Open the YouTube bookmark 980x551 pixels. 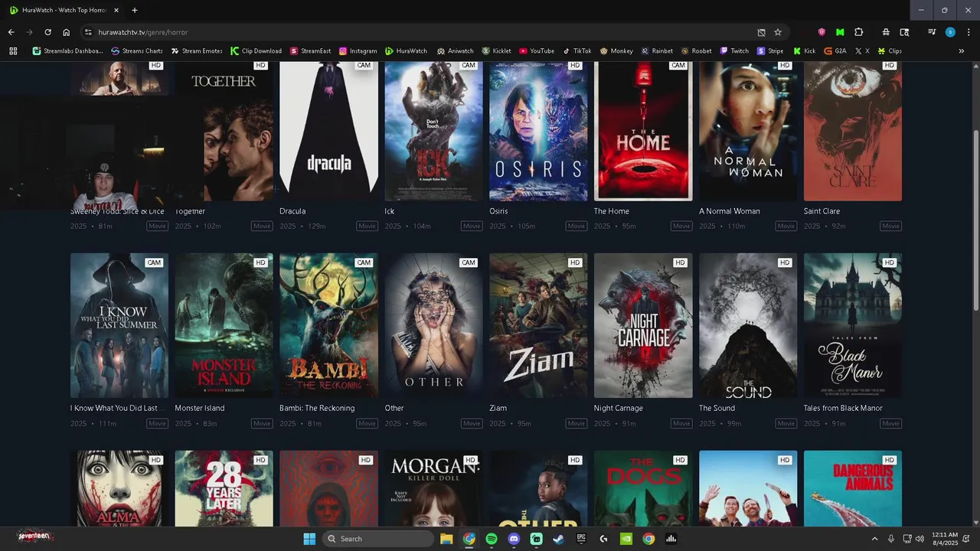click(537, 51)
